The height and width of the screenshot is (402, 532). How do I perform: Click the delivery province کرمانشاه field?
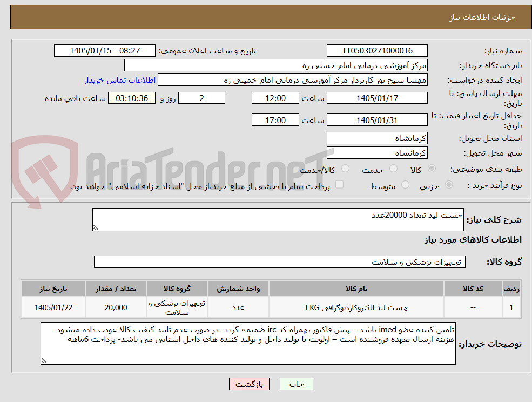tap(377, 138)
